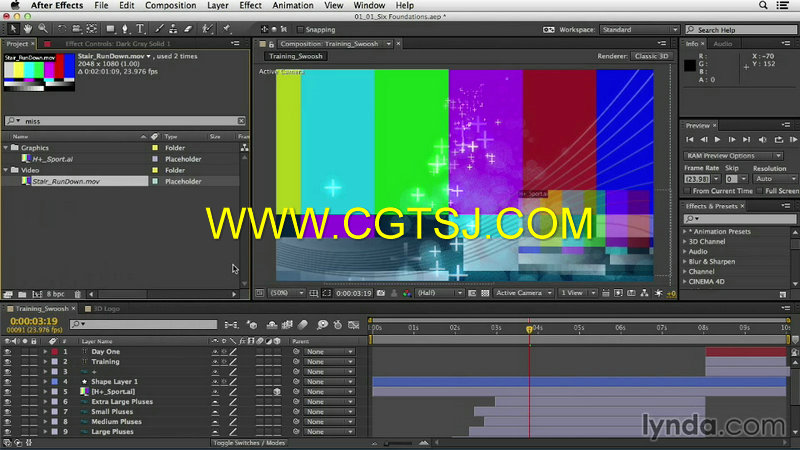This screenshot has width=800, height=450.
Task: Select the Unified Camera tool
Action: [x=76, y=29]
